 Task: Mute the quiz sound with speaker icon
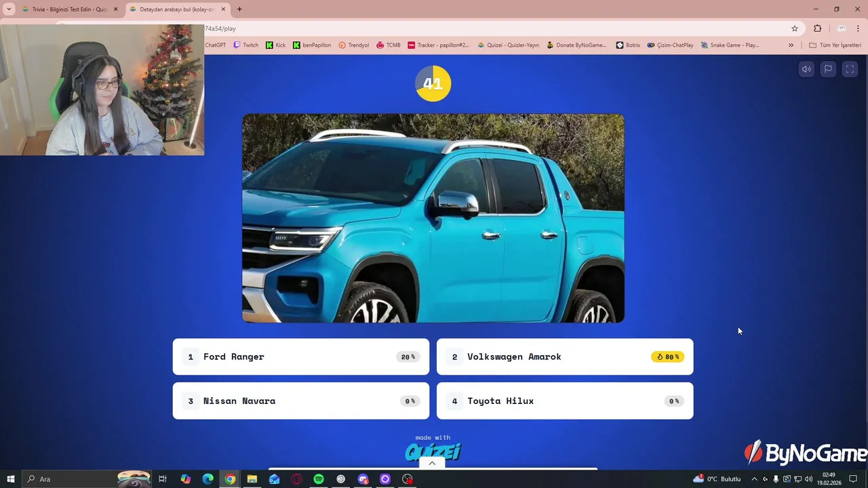[806, 69]
